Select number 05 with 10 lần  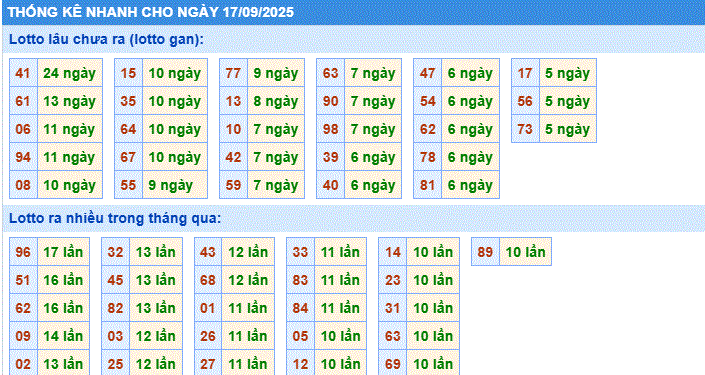click(301, 336)
